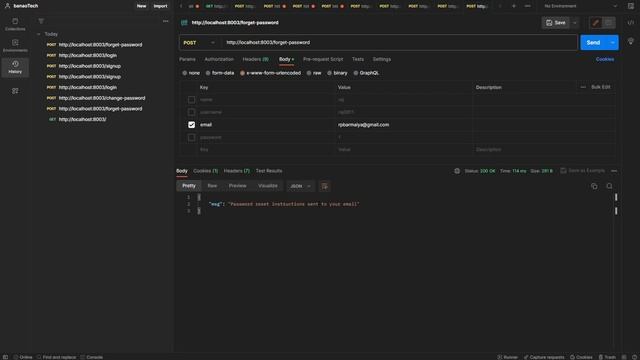Open the code snippet panel icon
Image resolution: width=640 pixels, height=360 pixels.
coord(631,22)
